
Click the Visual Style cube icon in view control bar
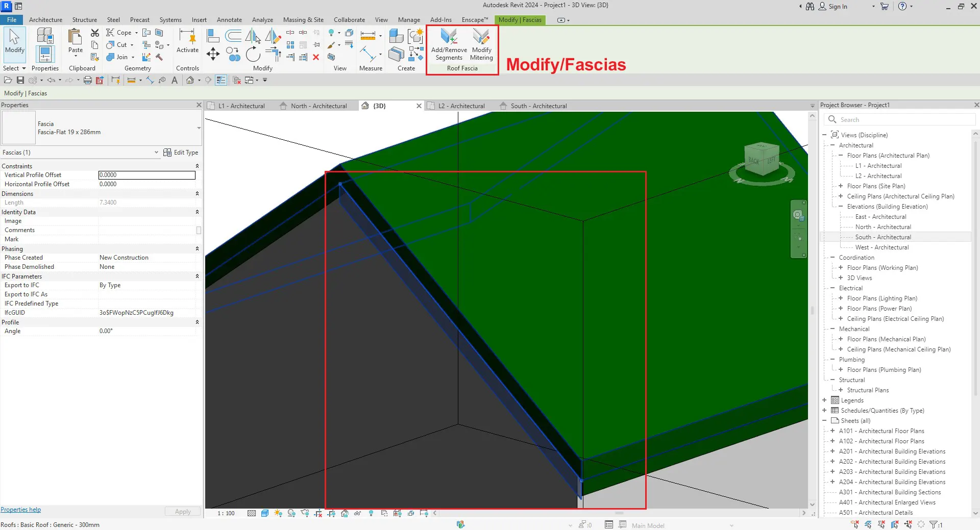pyautogui.click(x=265, y=513)
